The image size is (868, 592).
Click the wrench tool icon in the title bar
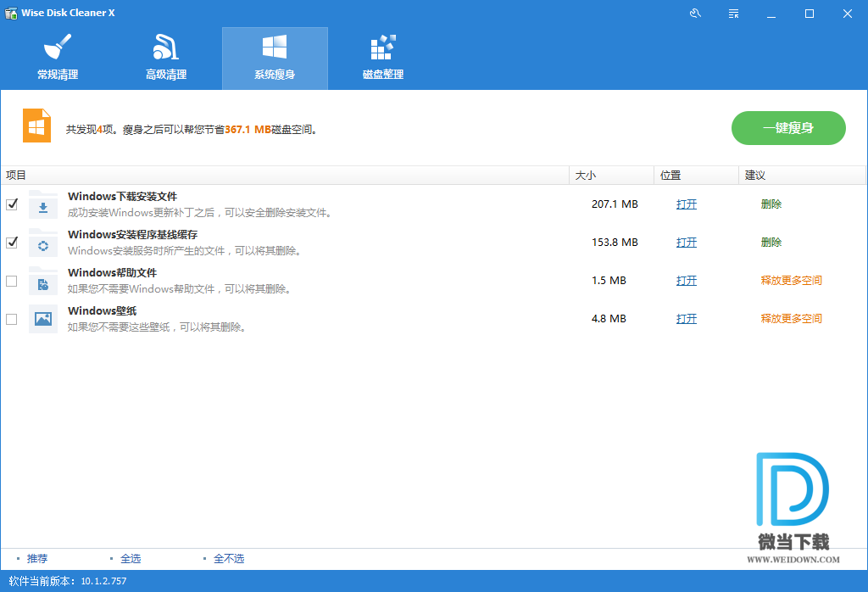pyautogui.click(x=695, y=14)
